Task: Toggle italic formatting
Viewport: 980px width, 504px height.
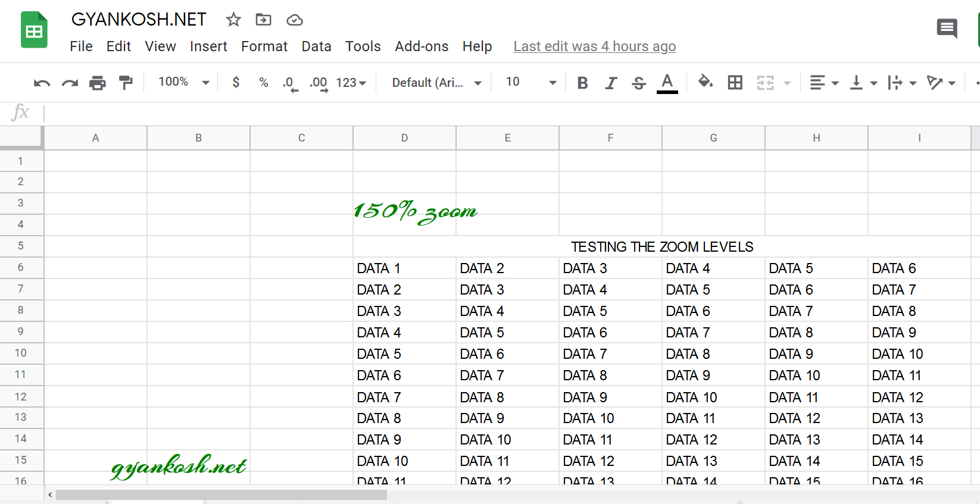Action: coord(611,83)
